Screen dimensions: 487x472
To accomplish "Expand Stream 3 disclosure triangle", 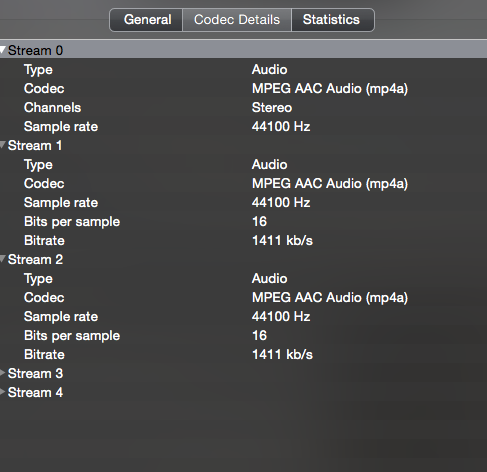I will [3, 373].
